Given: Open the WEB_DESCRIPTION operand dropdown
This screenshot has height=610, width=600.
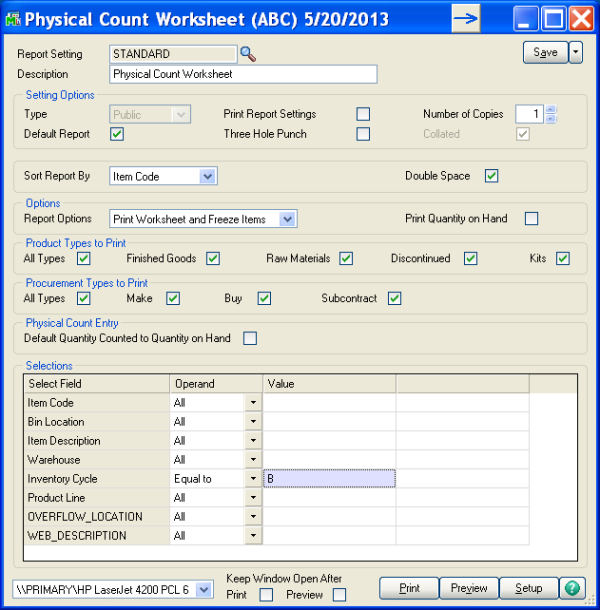Looking at the screenshot, I should coord(253,536).
